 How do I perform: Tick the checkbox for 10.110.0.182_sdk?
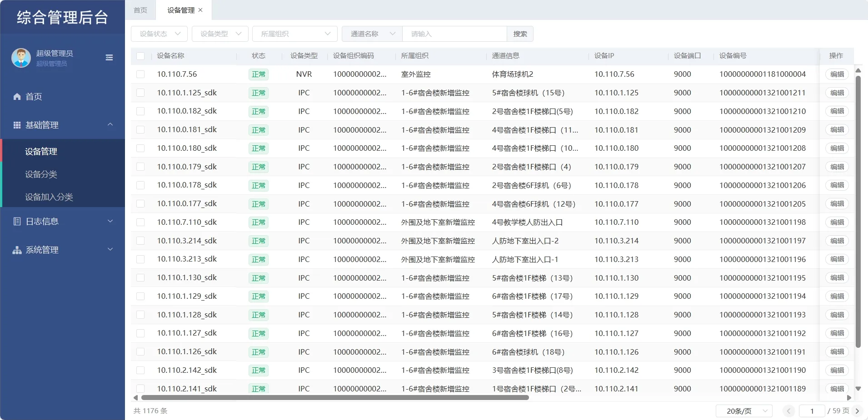140,111
